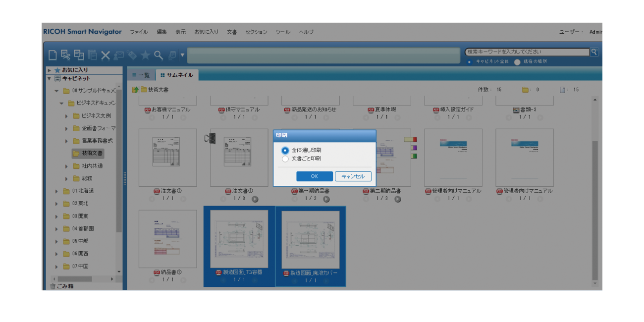Click the Delete (X) toolbar icon

[106, 53]
